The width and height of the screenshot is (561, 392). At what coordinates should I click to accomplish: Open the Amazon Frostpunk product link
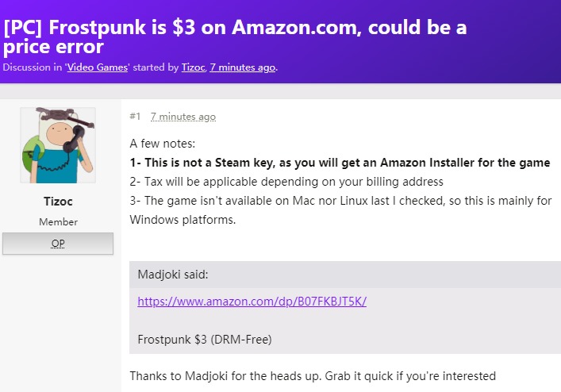252,302
